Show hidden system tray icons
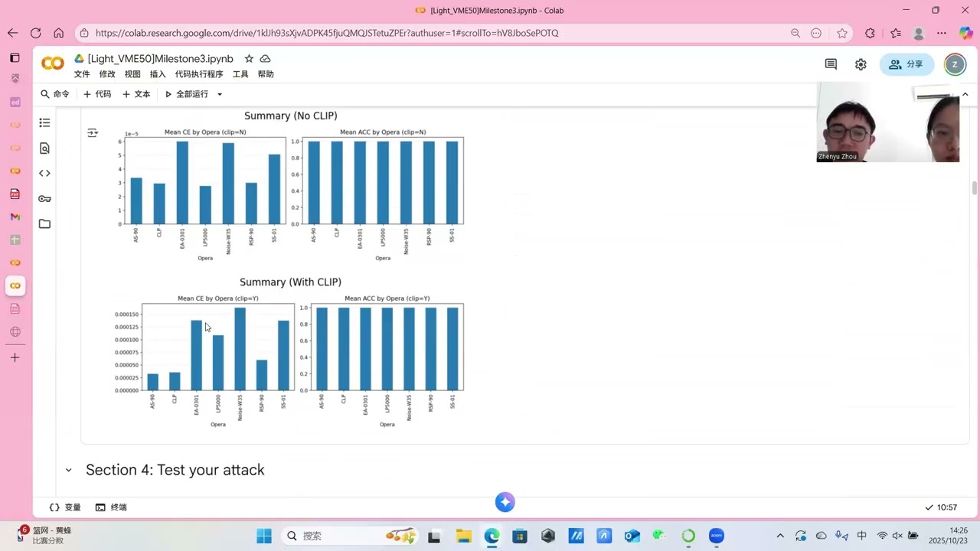 point(780,536)
